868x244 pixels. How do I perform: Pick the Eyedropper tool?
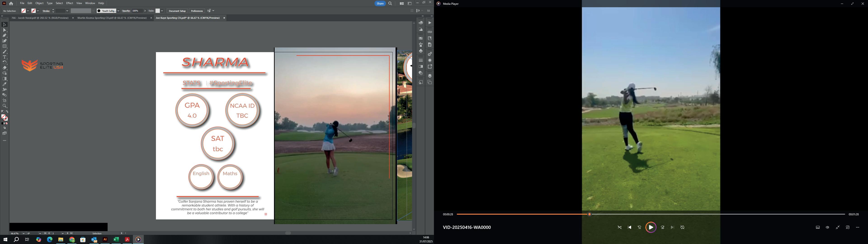(x=5, y=84)
